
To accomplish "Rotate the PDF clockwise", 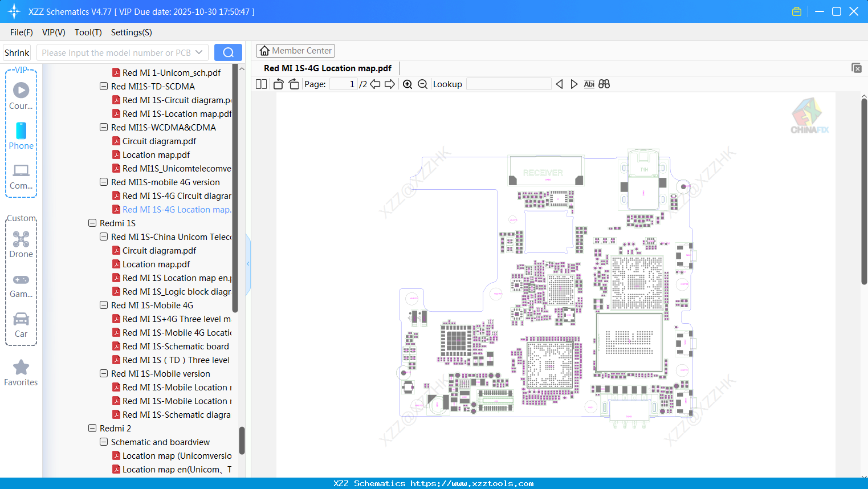I will [293, 84].
